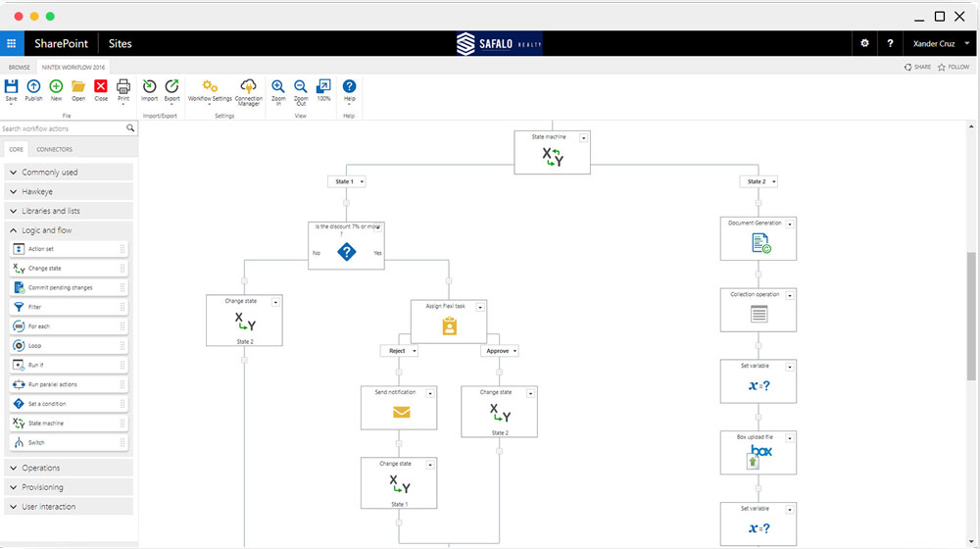Click the Zoom In magnifier icon
Viewport: 980px width, 549px height.
coord(278,87)
